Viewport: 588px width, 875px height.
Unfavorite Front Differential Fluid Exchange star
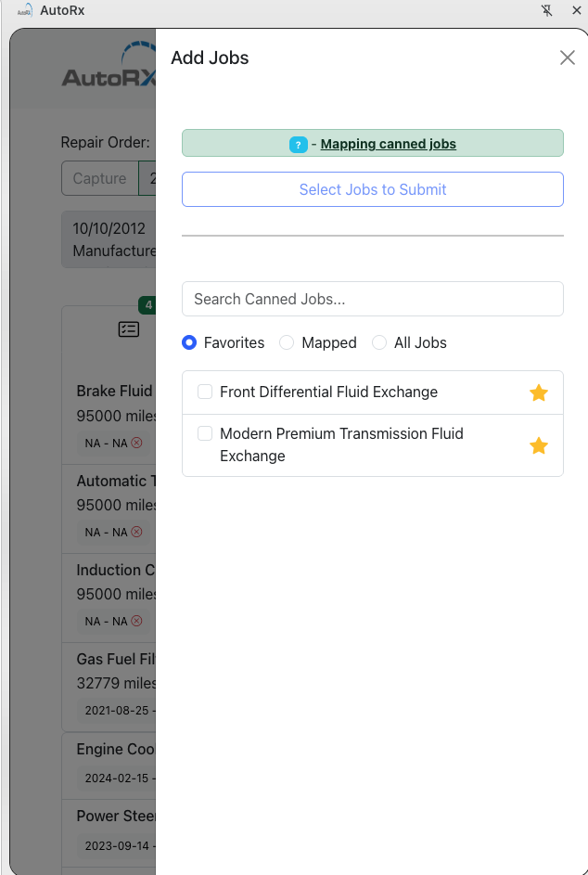click(538, 392)
